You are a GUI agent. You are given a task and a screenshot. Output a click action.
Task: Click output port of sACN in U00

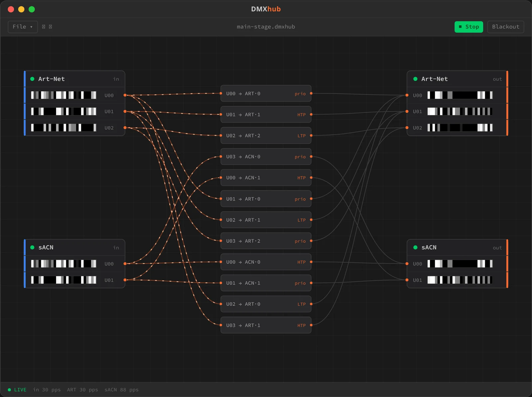tap(125, 263)
